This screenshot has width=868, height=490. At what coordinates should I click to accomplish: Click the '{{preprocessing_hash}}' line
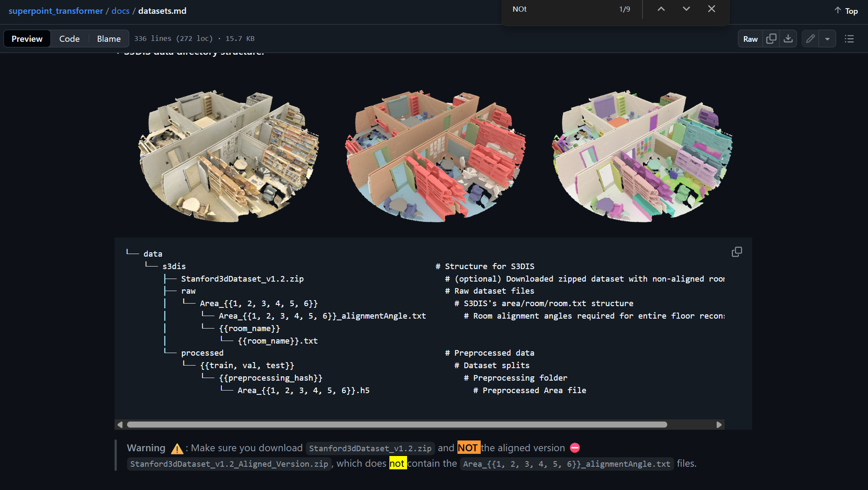(x=271, y=378)
